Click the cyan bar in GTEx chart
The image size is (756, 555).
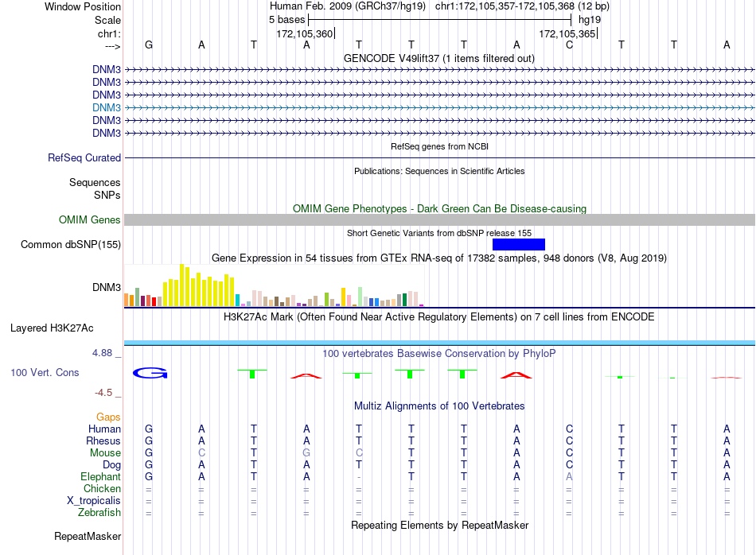[237, 300]
